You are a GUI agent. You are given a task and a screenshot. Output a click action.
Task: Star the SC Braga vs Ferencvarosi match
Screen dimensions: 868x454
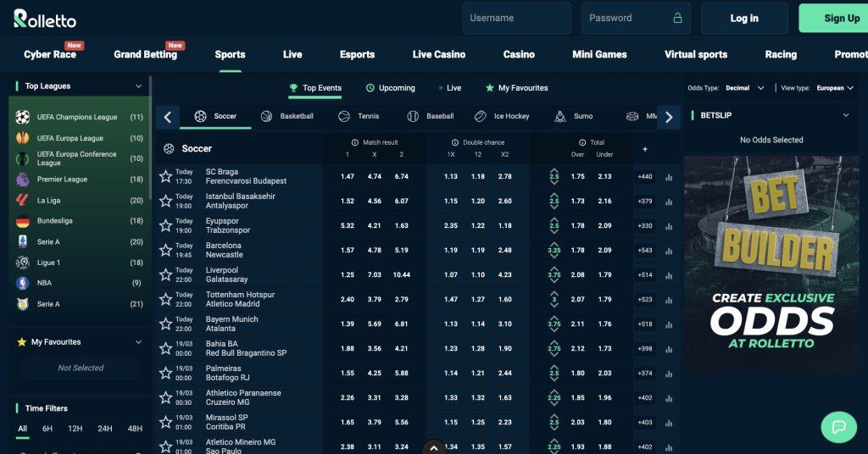165,176
